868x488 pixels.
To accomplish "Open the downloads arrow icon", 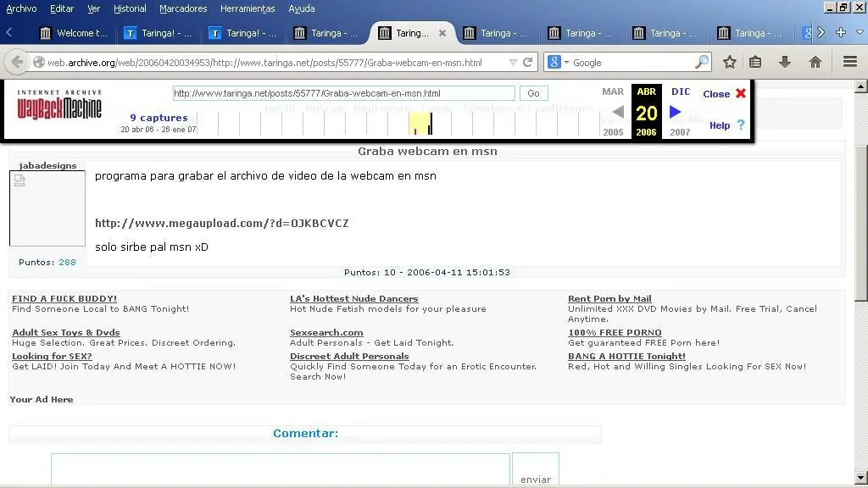I will point(785,62).
